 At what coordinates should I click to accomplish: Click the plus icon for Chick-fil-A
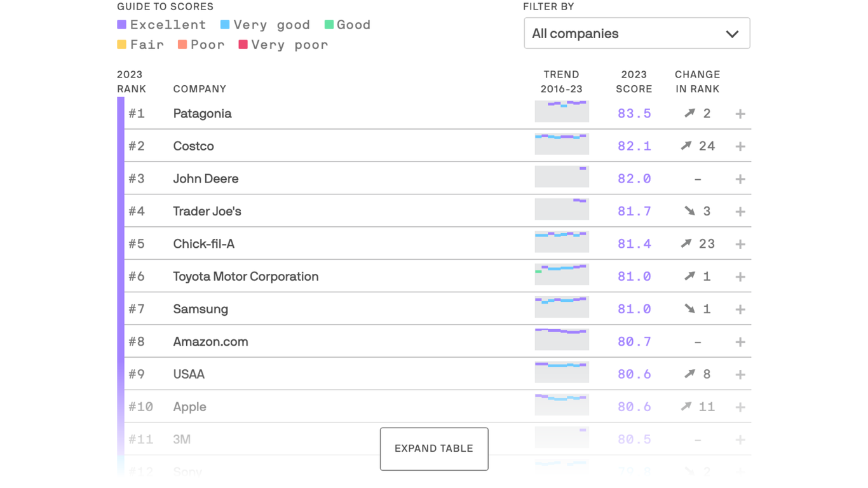(x=740, y=244)
